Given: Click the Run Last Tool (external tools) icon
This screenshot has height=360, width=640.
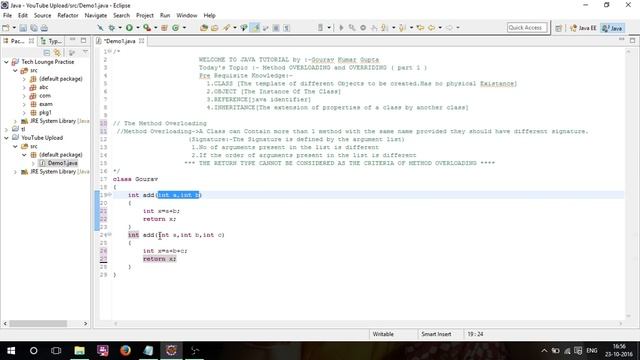Looking at the screenshot, I should pyautogui.click(x=147, y=28).
